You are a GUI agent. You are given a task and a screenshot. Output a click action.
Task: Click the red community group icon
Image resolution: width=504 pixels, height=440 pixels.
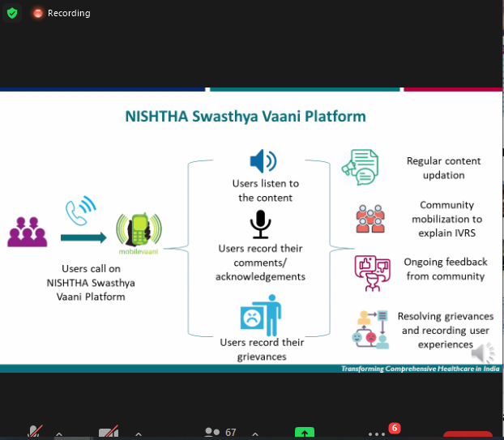370,219
